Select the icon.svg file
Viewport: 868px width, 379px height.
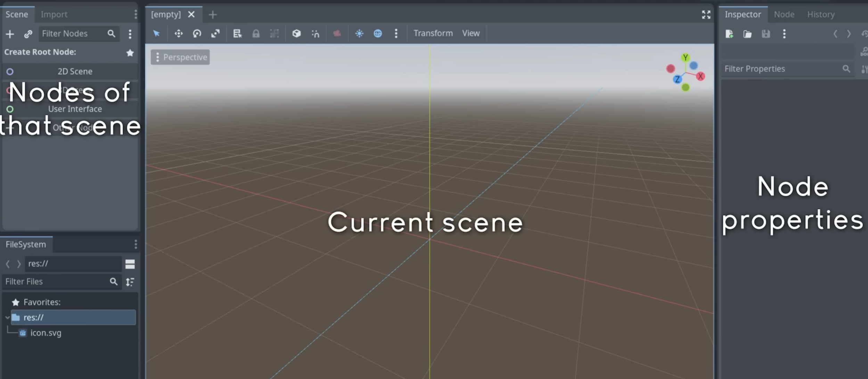(46, 333)
